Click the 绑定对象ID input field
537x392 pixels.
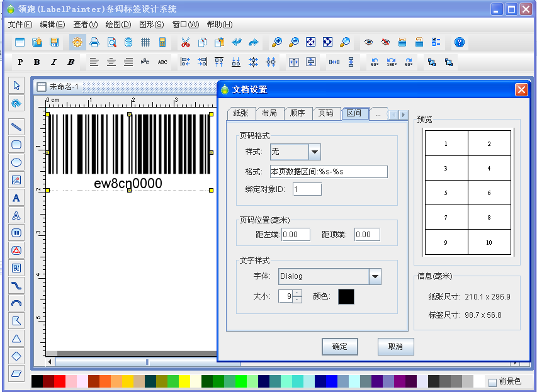pyautogui.click(x=307, y=189)
